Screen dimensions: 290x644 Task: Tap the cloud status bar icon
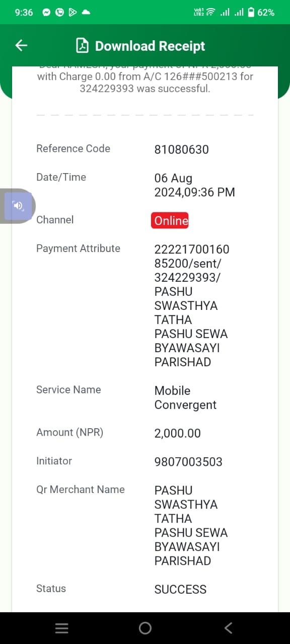86,13
